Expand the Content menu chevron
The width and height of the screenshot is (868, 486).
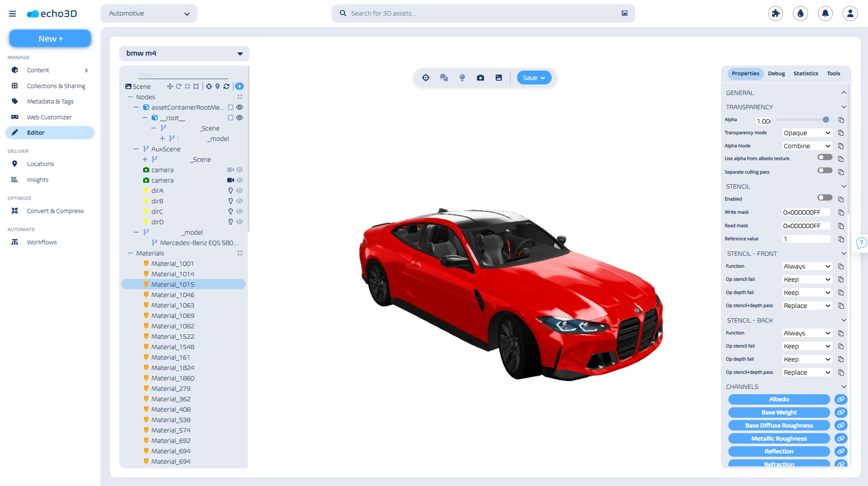86,70
